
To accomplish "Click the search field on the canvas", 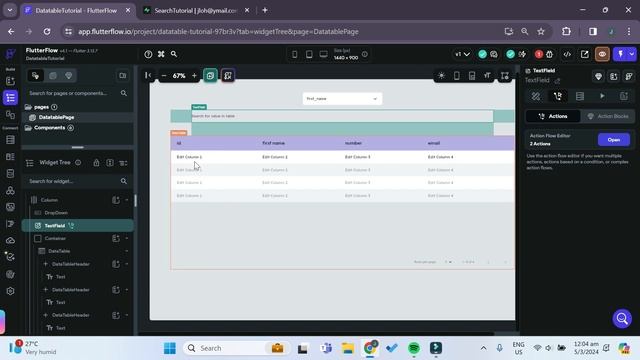I will point(342,116).
